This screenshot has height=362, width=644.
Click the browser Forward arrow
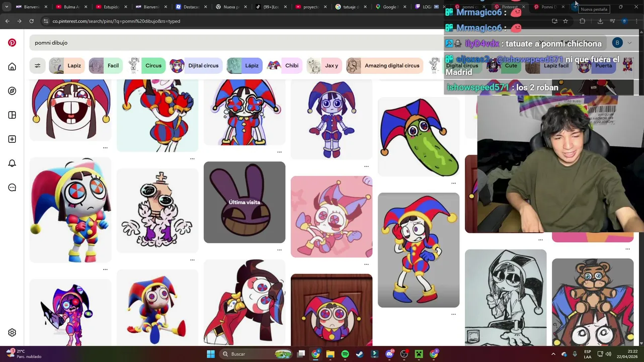pyautogui.click(x=19, y=21)
